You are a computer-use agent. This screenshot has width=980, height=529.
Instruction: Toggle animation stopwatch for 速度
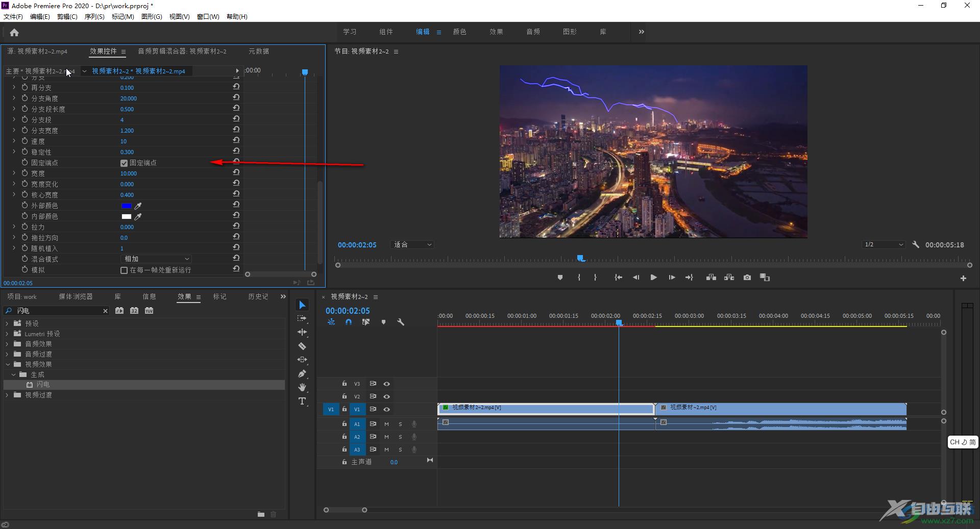pos(24,141)
